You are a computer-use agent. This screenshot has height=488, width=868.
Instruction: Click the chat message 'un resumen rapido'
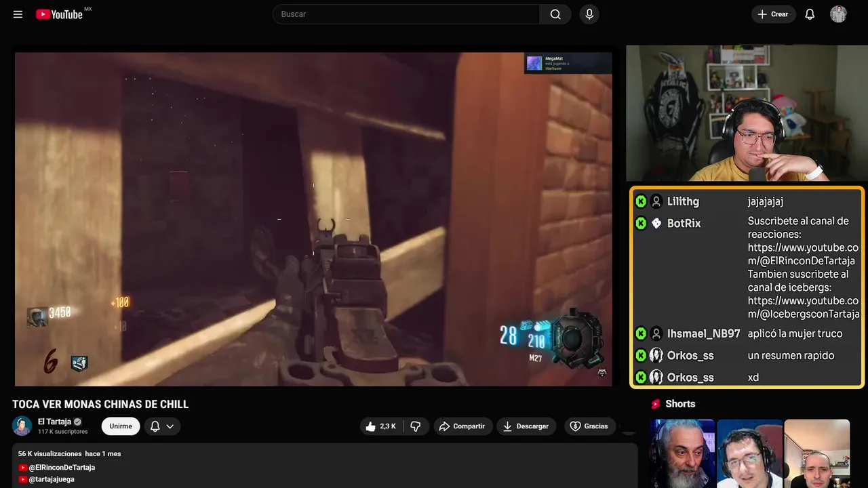tap(791, 355)
